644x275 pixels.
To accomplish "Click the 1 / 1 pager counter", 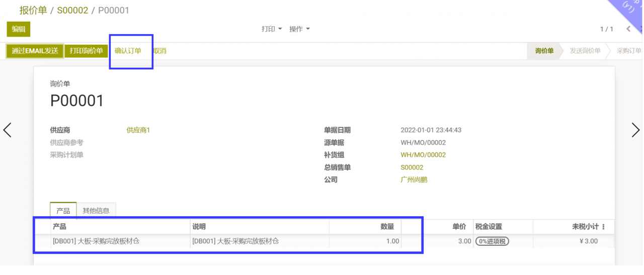I will click(x=606, y=29).
